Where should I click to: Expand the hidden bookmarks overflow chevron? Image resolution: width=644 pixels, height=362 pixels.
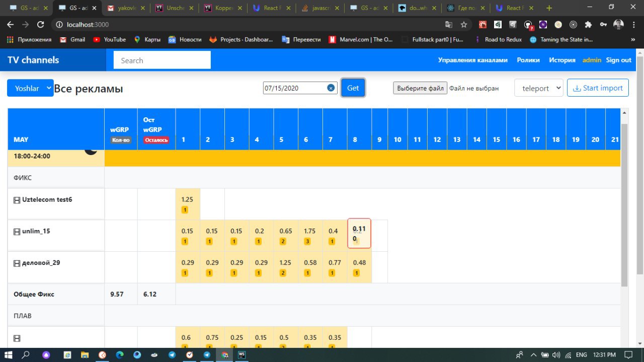click(x=632, y=39)
